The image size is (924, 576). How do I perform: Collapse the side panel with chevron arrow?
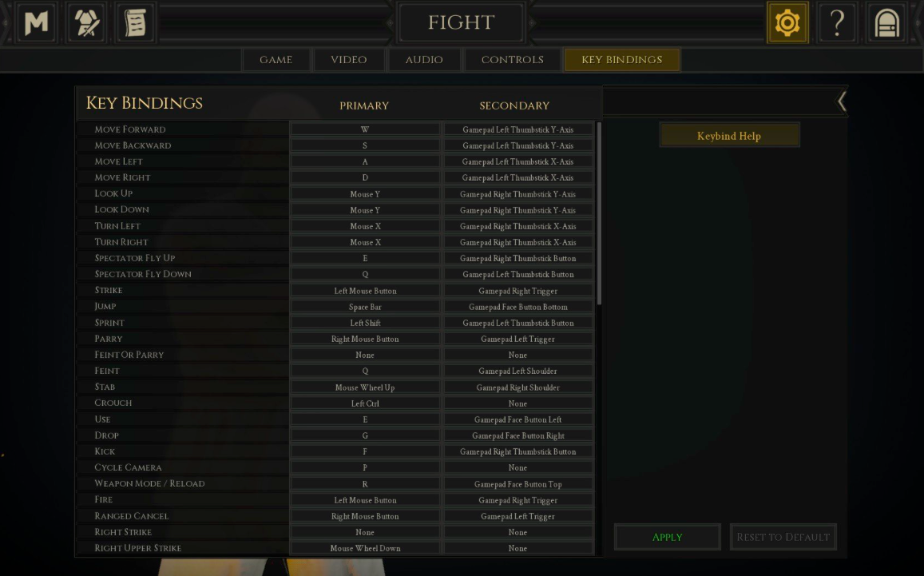click(x=842, y=101)
